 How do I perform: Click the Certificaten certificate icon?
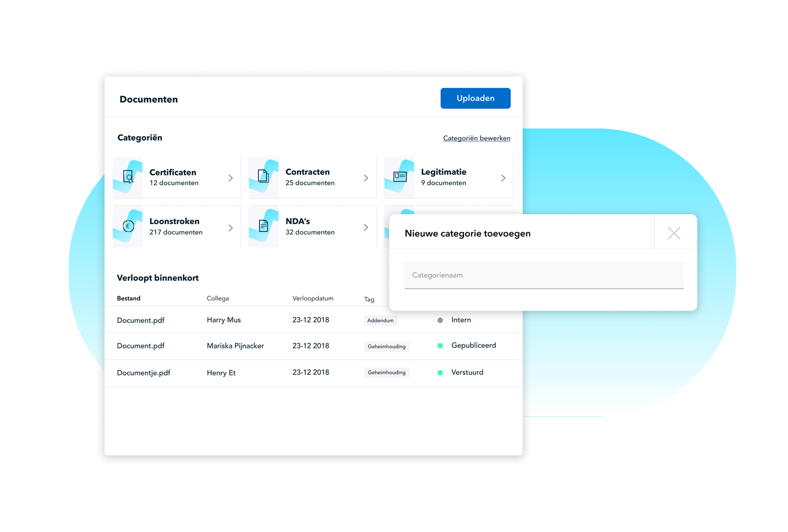pyautogui.click(x=128, y=177)
